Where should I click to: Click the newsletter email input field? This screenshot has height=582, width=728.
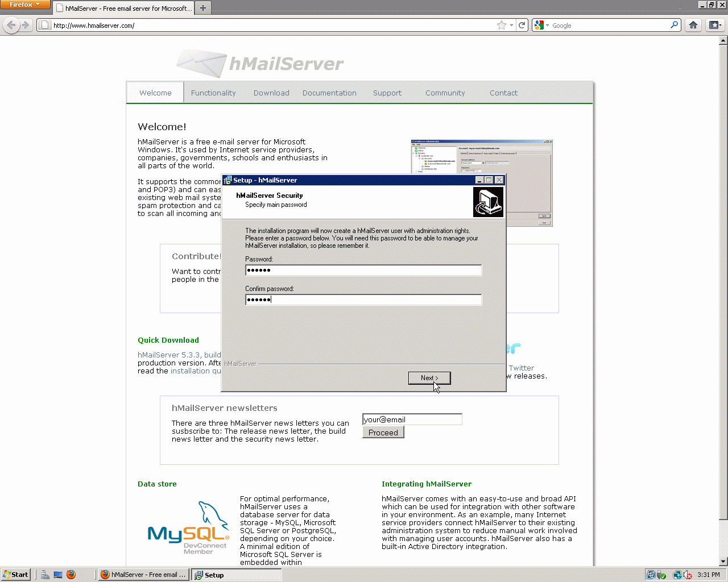tap(412, 419)
